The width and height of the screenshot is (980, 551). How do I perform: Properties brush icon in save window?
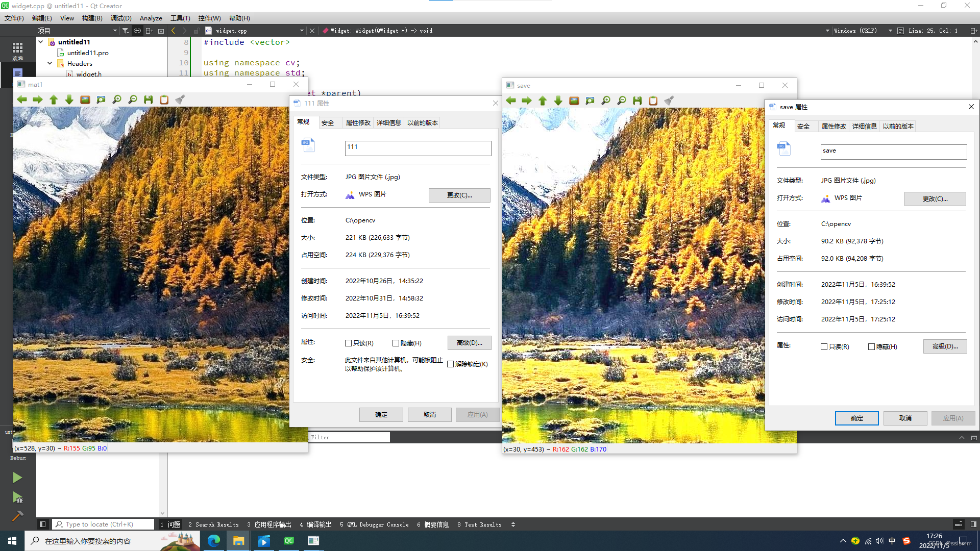pyautogui.click(x=669, y=101)
